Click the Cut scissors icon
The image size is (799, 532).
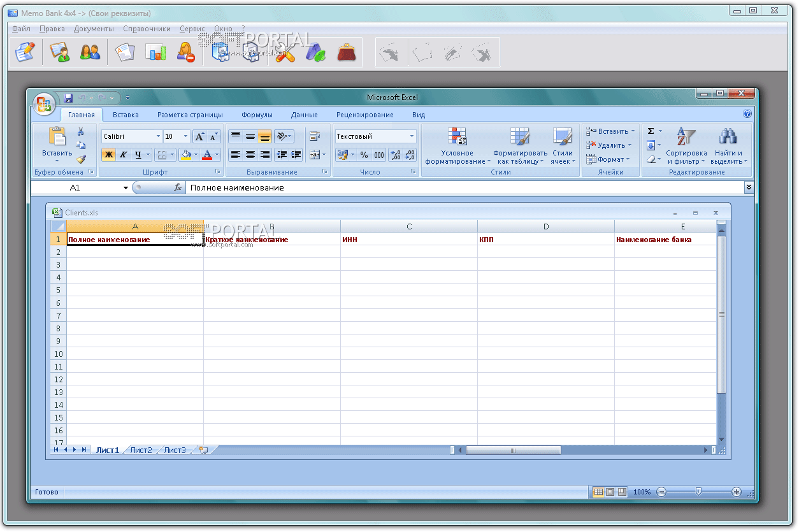(81, 131)
